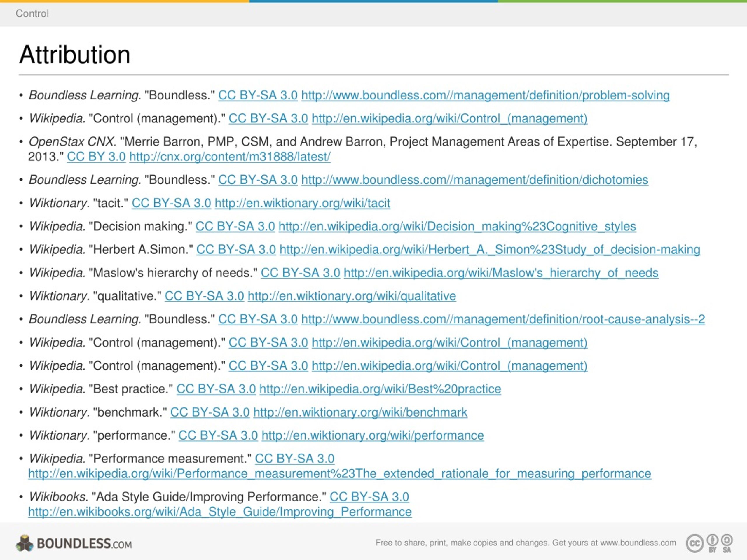The width and height of the screenshot is (747, 560).
Task: Click the "Maslow's hierarchy of needs." quoted title
Action: coord(173,273)
